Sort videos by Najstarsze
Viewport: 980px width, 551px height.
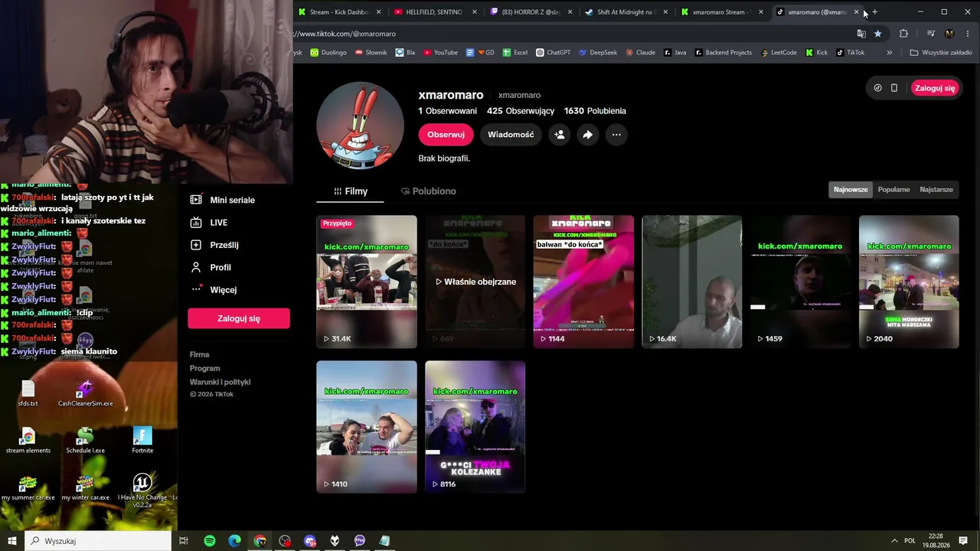click(x=936, y=190)
